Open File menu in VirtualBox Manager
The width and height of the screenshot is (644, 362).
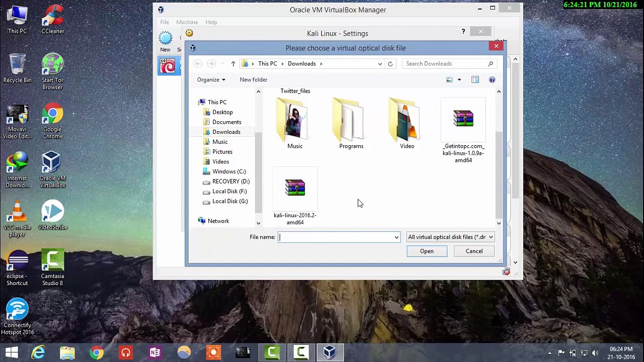[165, 22]
